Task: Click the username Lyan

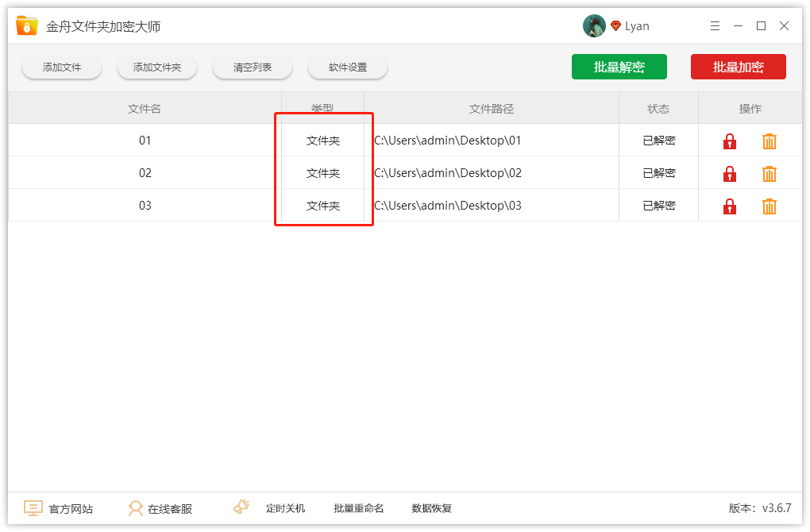Action: (637, 26)
